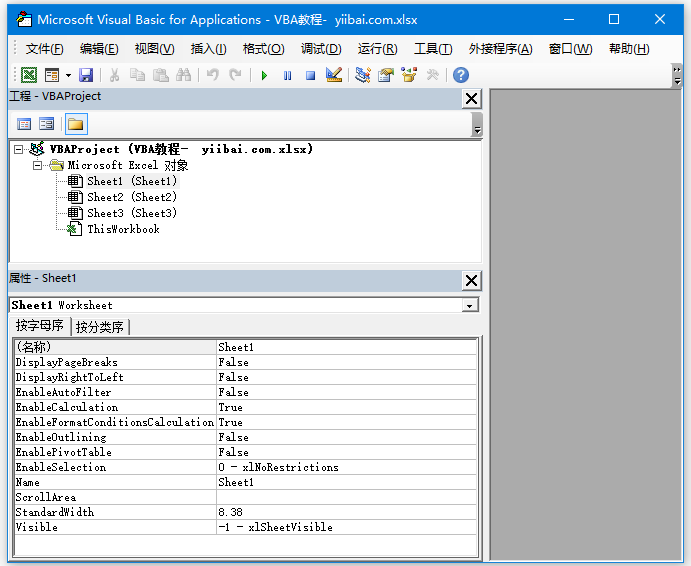This screenshot has height=566, width=691.
Task: Select Sheet3 (Sheet3) in project tree
Action: click(x=132, y=213)
